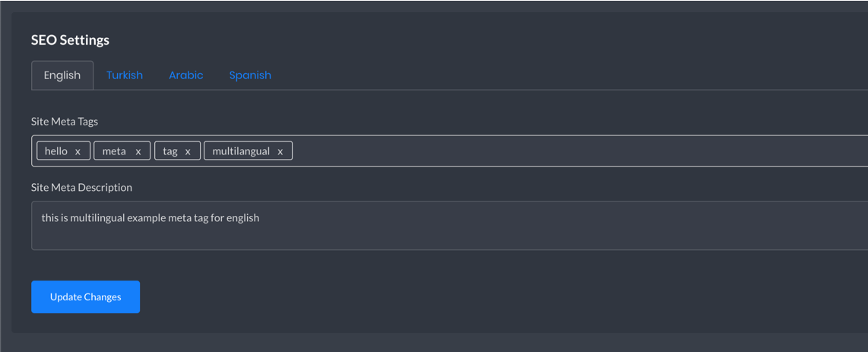Click the "meta" tag chip label
This screenshot has width=868, height=352.
pyautogui.click(x=114, y=151)
